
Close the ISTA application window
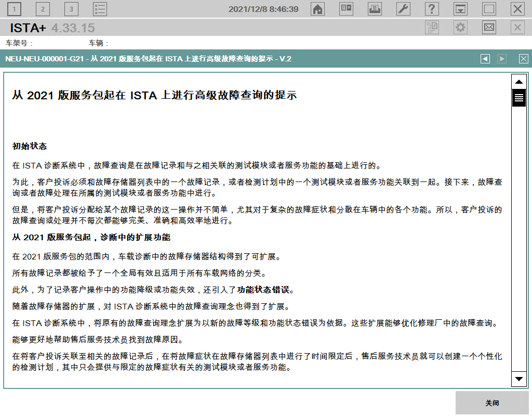coord(517,9)
